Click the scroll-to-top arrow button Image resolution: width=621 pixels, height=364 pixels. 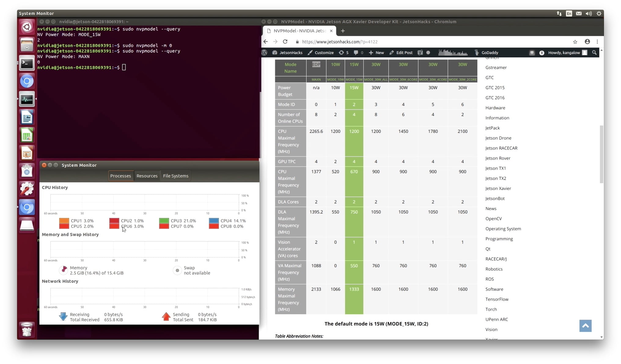click(x=585, y=326)
